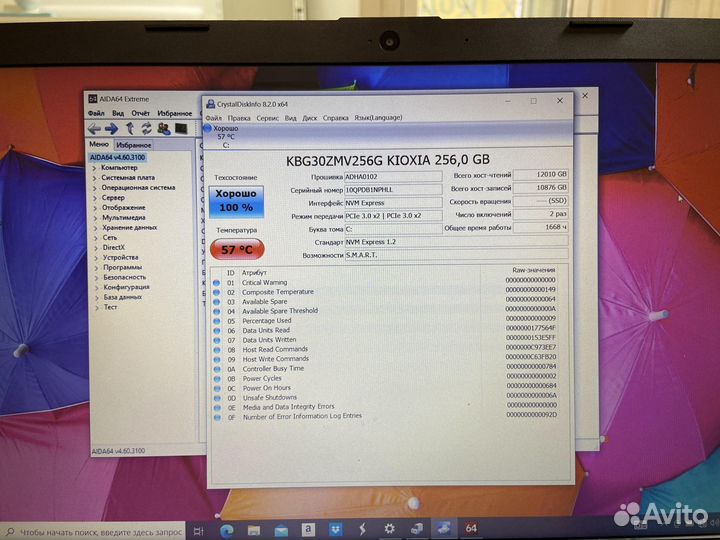Click the 57 °C temperature button

[236, 249]
